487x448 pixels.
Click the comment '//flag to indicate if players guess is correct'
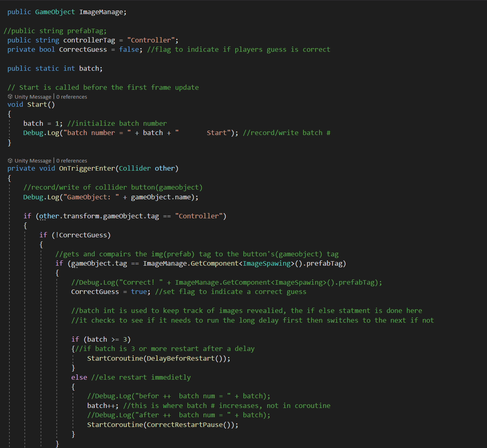239,49
